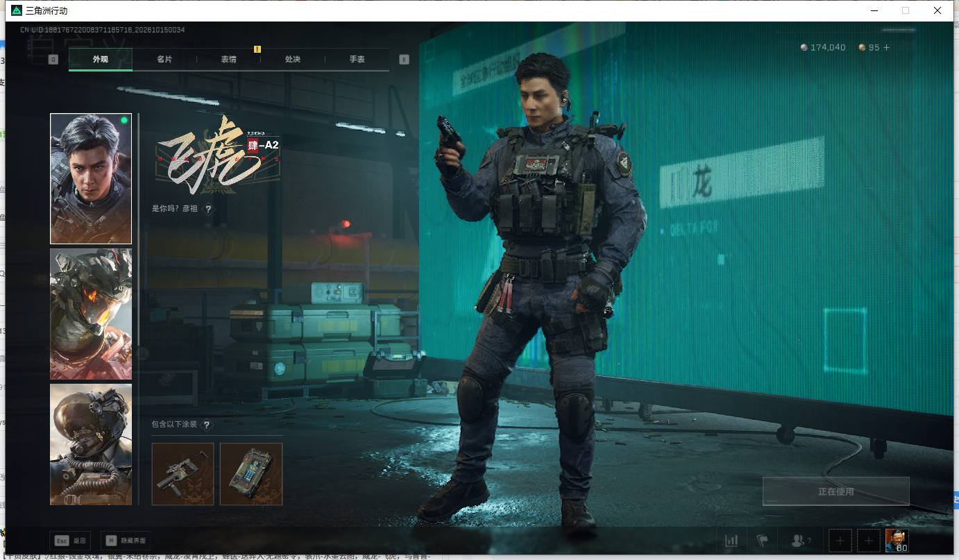Image resolution: width=959 pixels, height=560 pixels.
Task: Minimize the 三角洲行动 window
Action: pyautogui.click(x=874, y=10)
